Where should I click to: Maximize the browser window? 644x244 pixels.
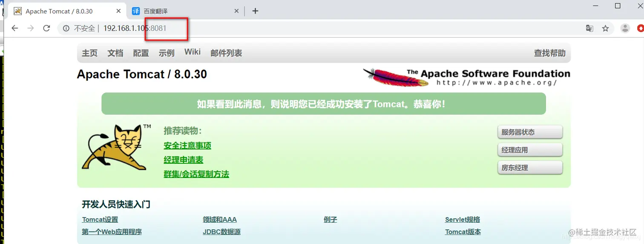coord(618,6)
